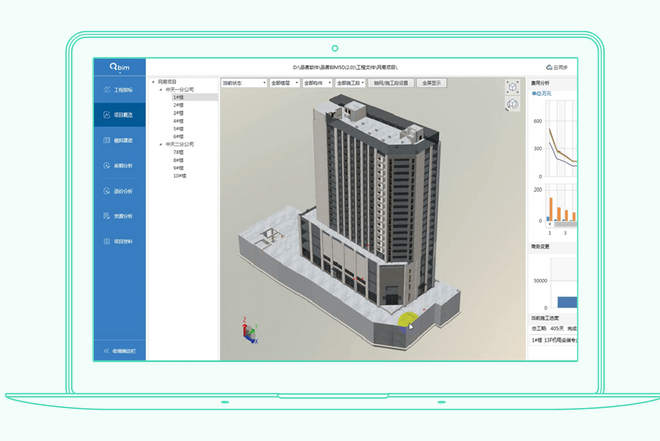Select building 4#楼 in the tree
The image size is (660, 441).
tap(178, 121)
